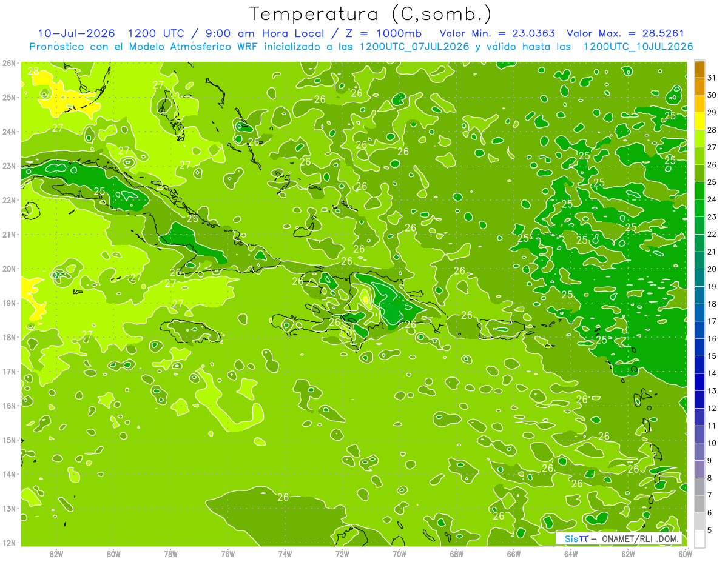Click the "1200UTC_07JUL2026" initialization time
Screen dimensions: 728x562
[x=414, y=47]
